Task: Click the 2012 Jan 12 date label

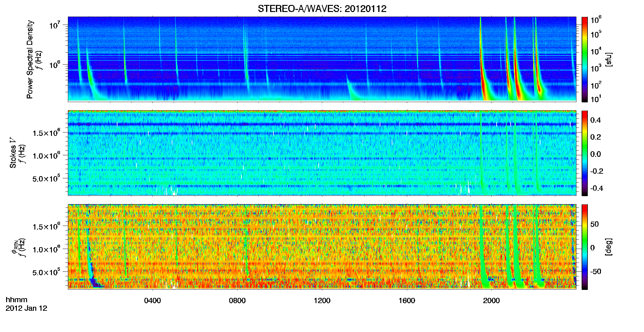Action: (26, 308)
